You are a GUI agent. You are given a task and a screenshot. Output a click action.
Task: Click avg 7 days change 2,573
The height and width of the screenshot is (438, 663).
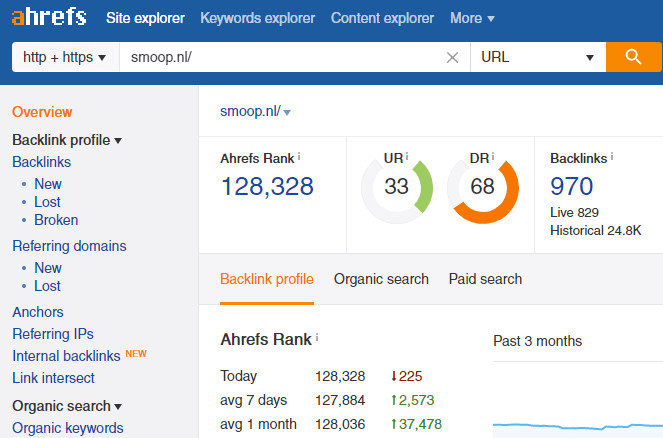click(x=413, y=400)
